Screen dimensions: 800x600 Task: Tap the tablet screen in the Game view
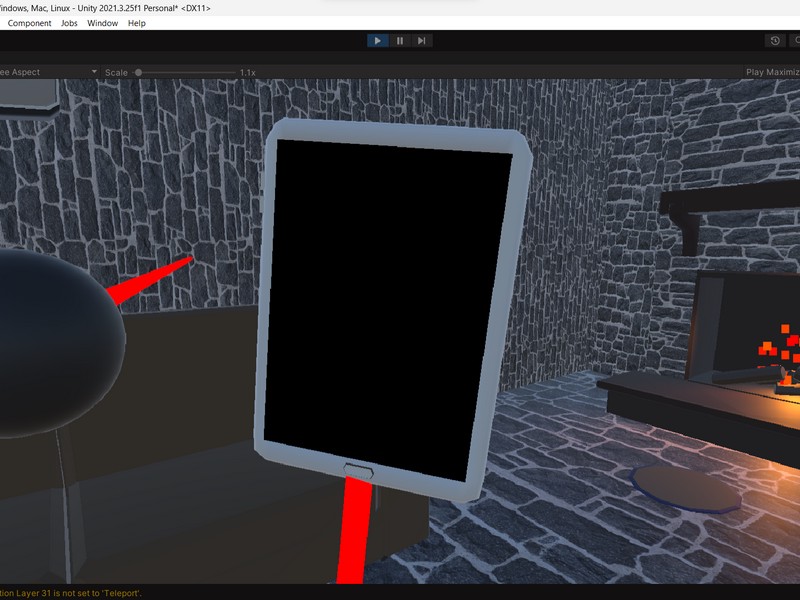click(390, 300)
